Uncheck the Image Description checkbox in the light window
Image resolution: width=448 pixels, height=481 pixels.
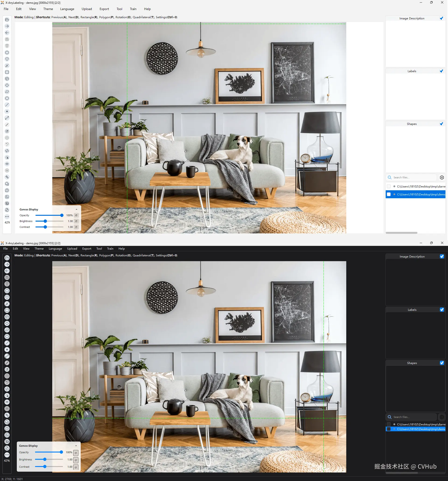click(441, 18)
